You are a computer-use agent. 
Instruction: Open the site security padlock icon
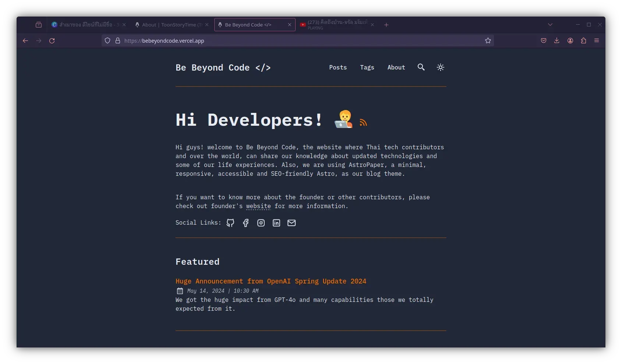(x=118, y=40)
